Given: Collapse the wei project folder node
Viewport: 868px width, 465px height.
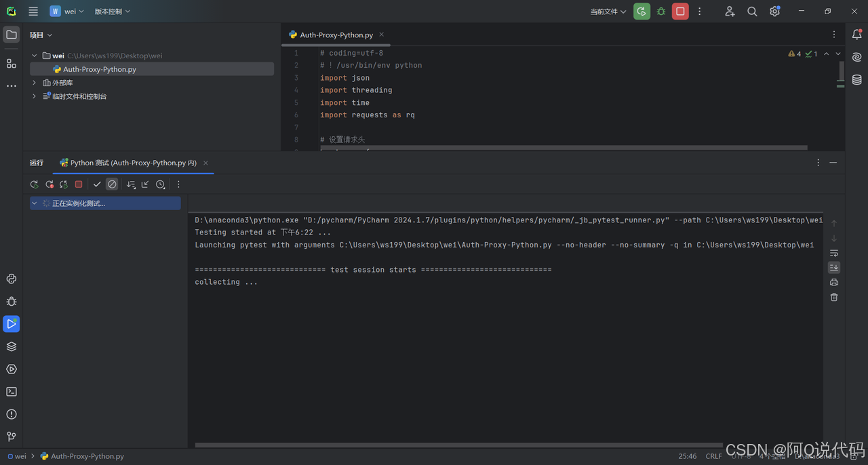Looking at the screenshot, I should pos(35,56).
